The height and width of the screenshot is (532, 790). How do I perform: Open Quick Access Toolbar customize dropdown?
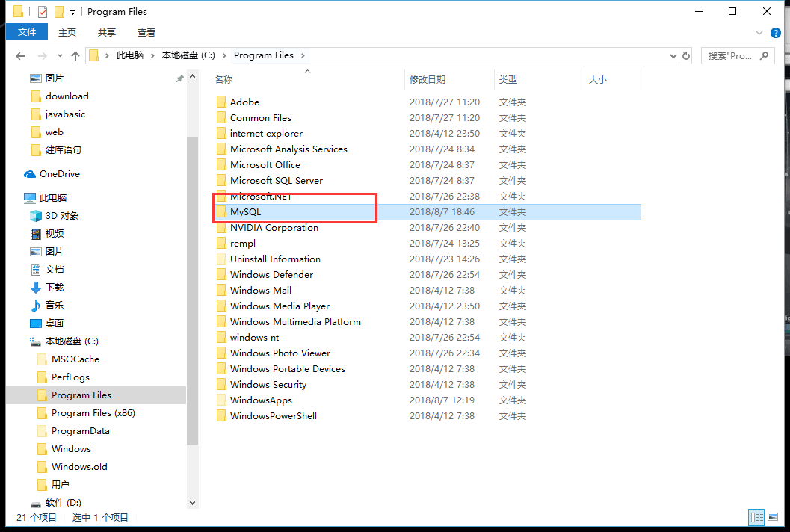tap(72, 12)
